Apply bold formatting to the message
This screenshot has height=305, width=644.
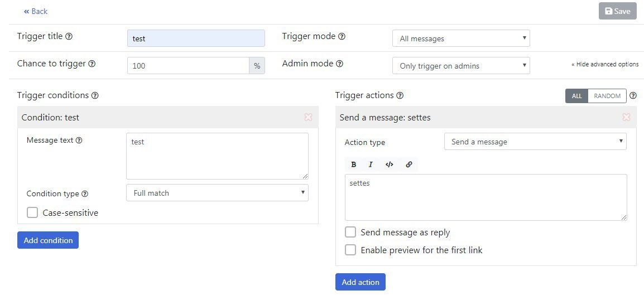click(354, 164)
